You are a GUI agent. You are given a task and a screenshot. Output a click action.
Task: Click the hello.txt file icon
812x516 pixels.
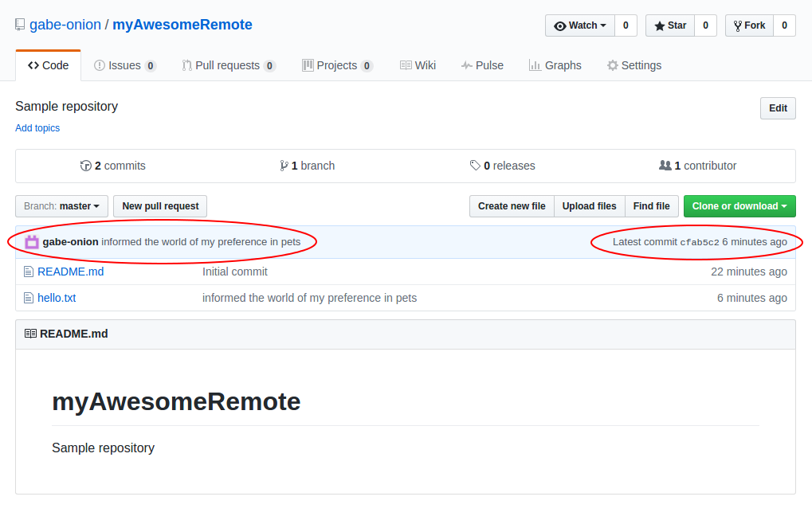click(x=29, y=298)
